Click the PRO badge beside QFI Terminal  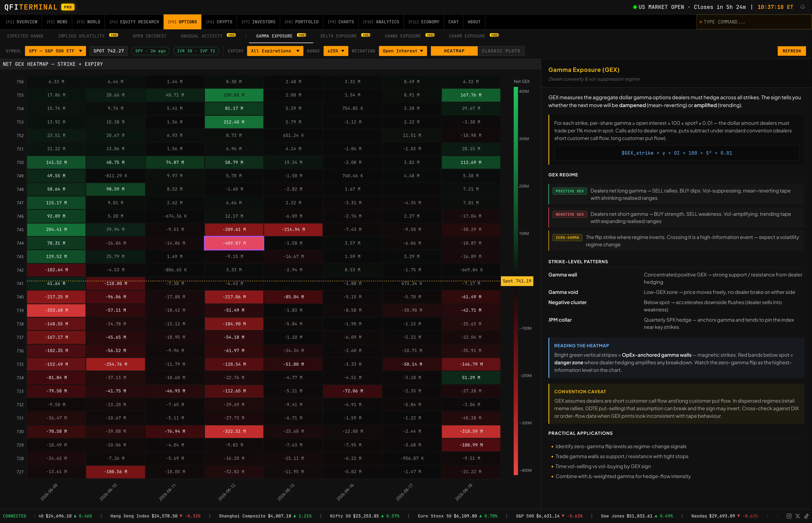click(x=68, y=7)
